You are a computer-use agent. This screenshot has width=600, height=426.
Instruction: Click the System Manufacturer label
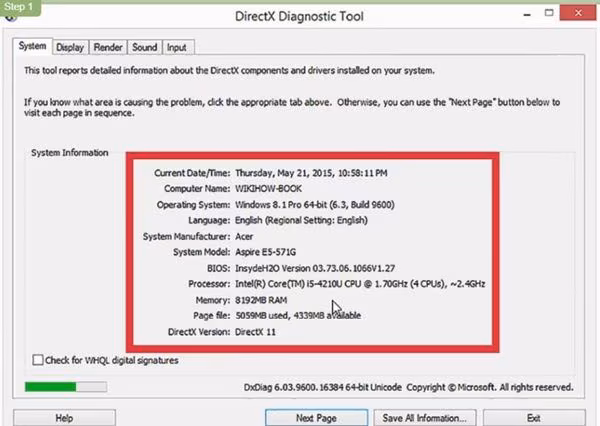click(x=187, y=237)
